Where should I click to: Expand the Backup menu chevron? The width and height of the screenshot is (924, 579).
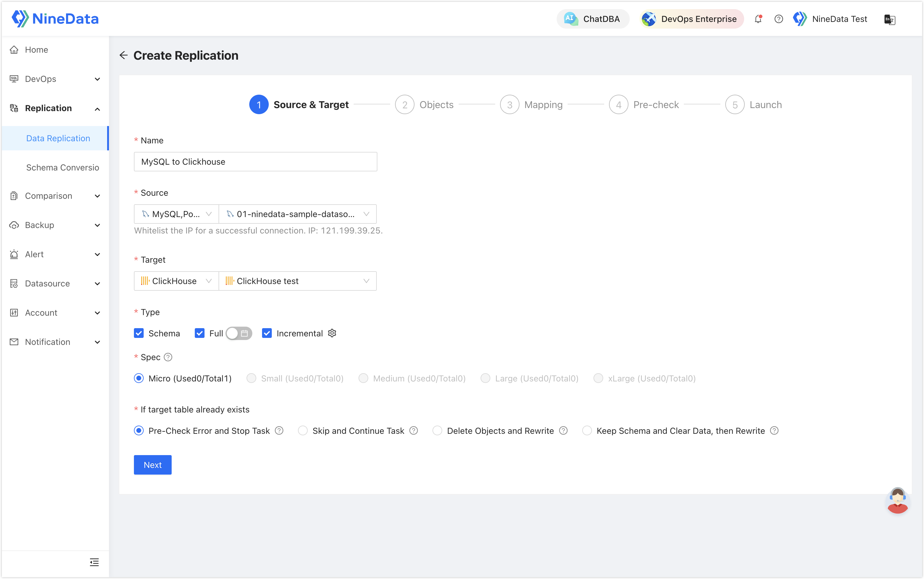(98, 226)
